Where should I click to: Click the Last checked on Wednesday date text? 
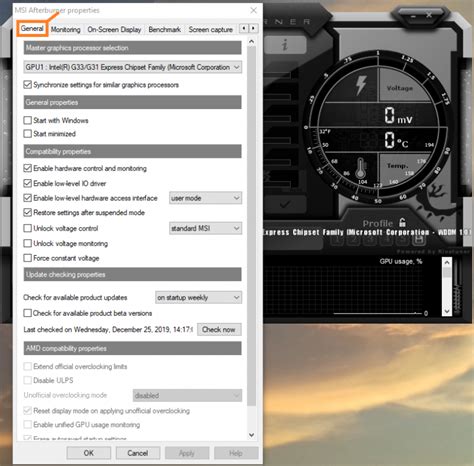click(x=108, y=330)
